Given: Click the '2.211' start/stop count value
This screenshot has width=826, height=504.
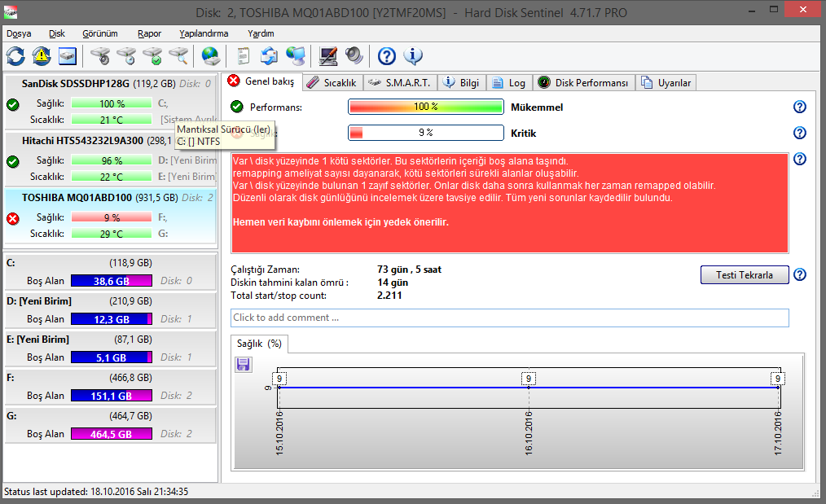Looking at the screenshot, I should (x=389, y=296).
